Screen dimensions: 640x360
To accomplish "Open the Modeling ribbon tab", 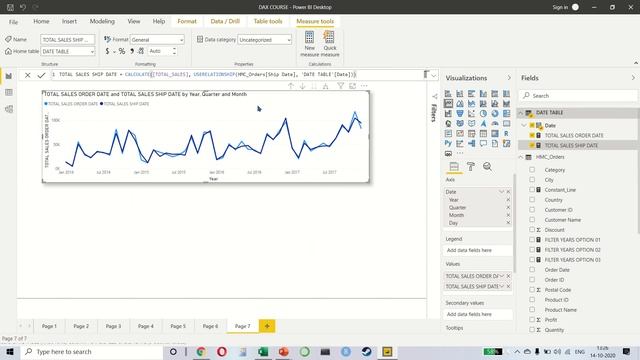I will (102, 21).
